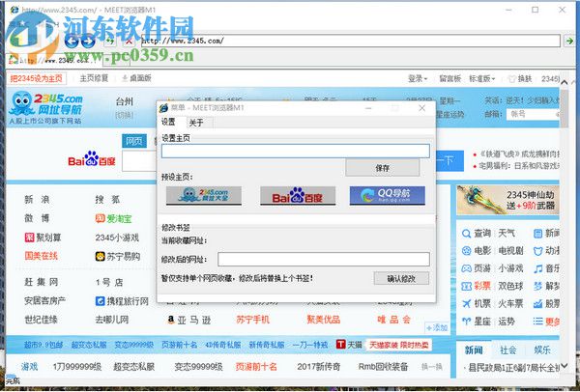Open the 国美在线 link
580x392 pixels.
41,256
